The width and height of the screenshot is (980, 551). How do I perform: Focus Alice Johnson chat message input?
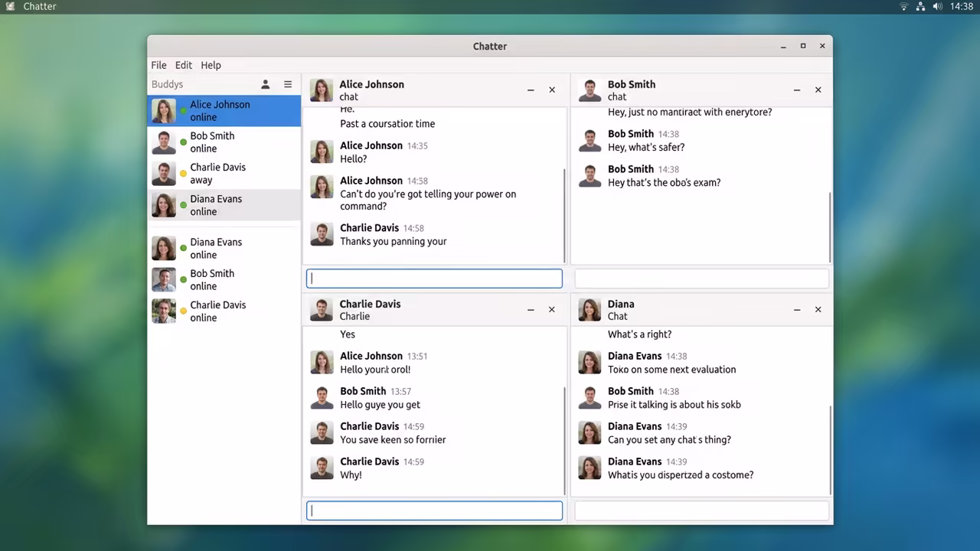tap(434, 279)
